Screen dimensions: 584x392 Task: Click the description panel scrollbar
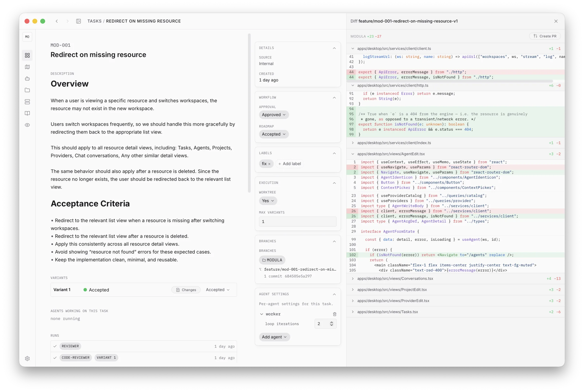point(249,113)
